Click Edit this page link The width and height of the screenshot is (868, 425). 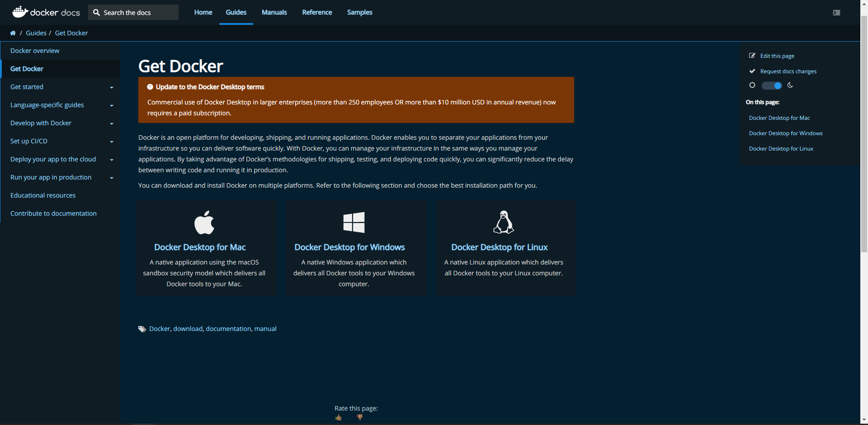pos(777,56)
